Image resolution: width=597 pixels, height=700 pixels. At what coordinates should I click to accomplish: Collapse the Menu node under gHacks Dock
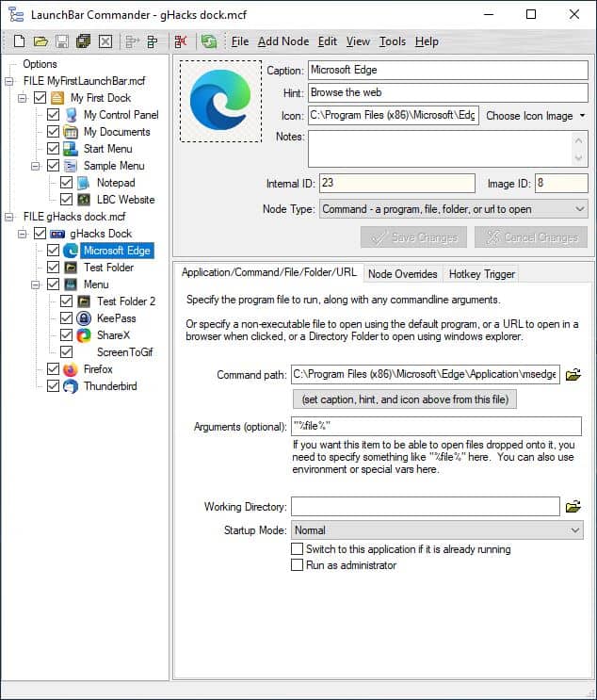pyautogui.click(x=35, y=285)
